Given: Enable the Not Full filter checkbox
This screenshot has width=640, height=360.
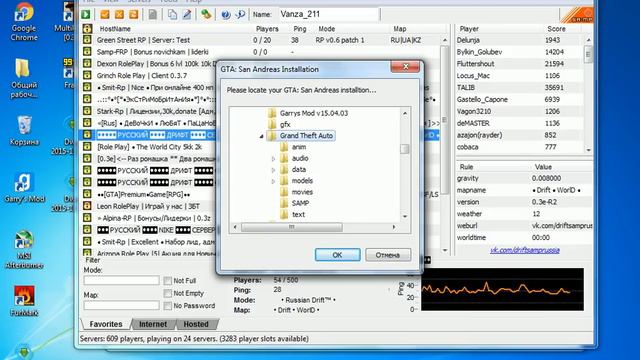Looking at the screenshot, I should pyautogui.click(x=167, y=281).
